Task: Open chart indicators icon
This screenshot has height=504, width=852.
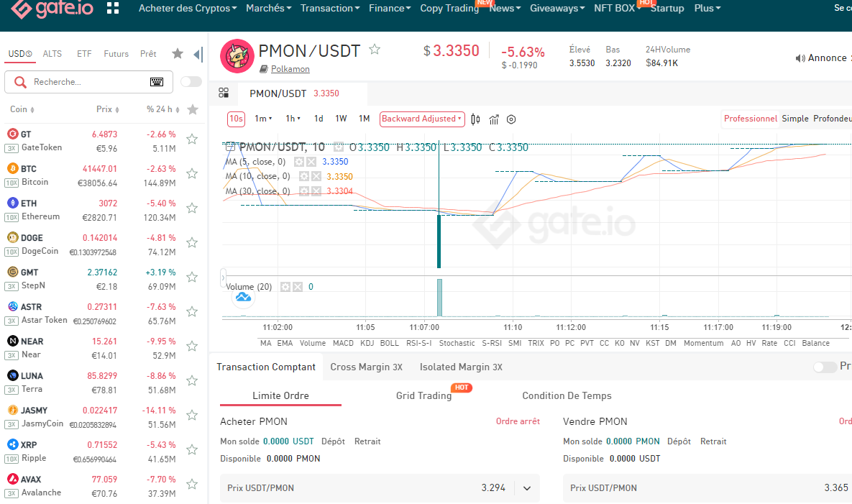Action: pos(493,119)
